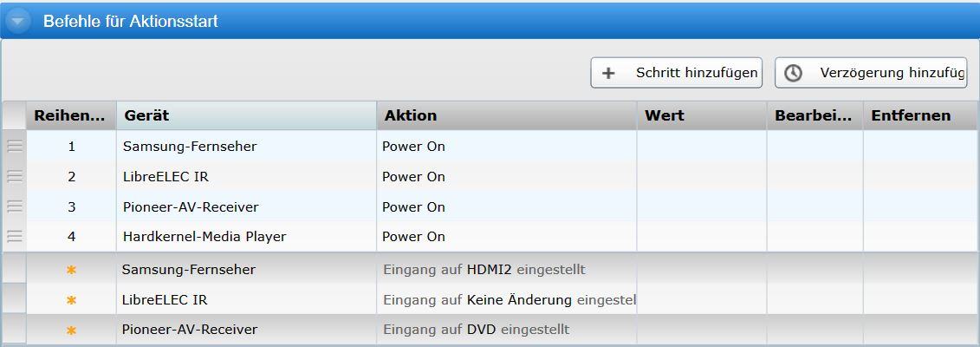Collapse the Befehle für Aktionsstart panel
980x347 pixels.
click(17, 21)
